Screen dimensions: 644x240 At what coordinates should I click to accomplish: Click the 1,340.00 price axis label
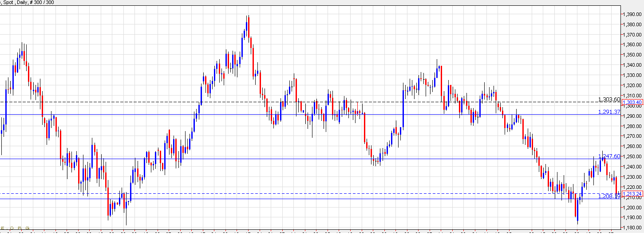coord(632,65)
